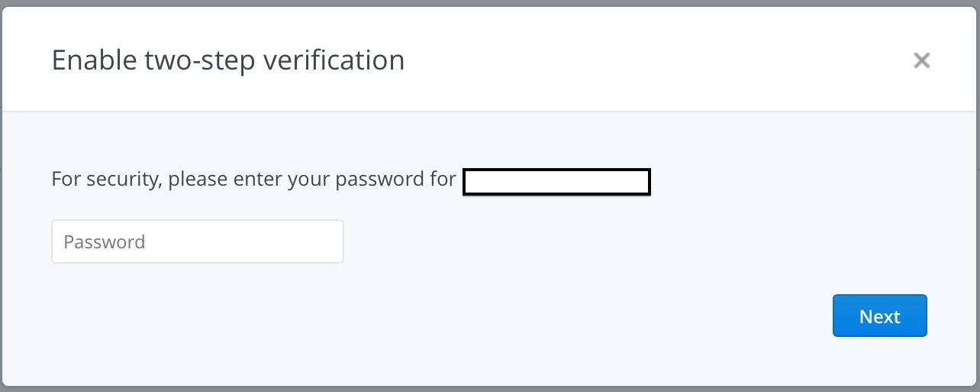The width and height of the screenshot is (980, 392).
Task: Click the Next label text
Action: (x=879, y=316)
